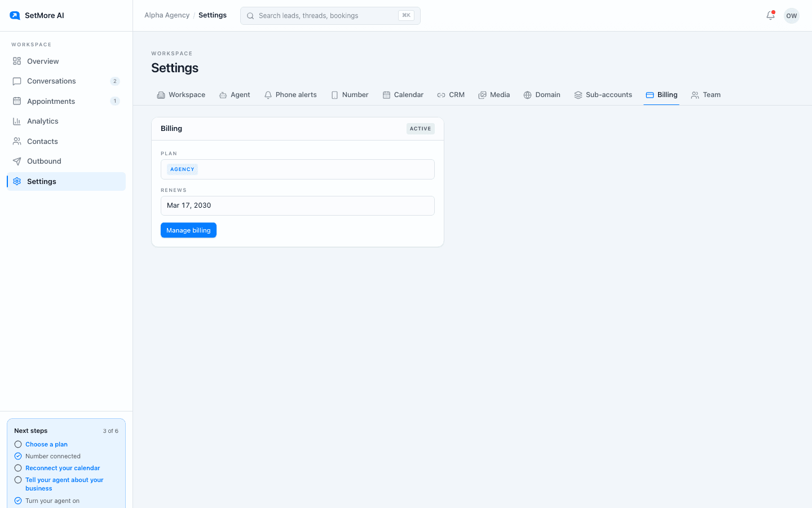Switch to the Workspace tab

[181, 95]
